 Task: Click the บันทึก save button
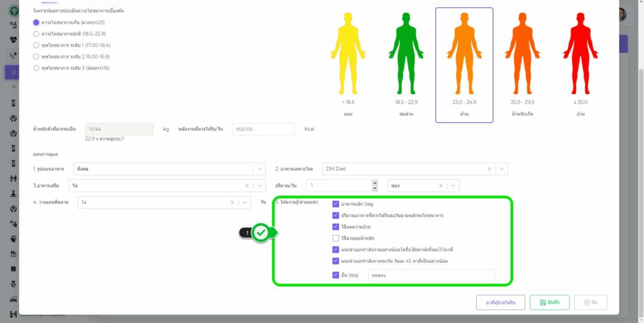click(549, 302)
